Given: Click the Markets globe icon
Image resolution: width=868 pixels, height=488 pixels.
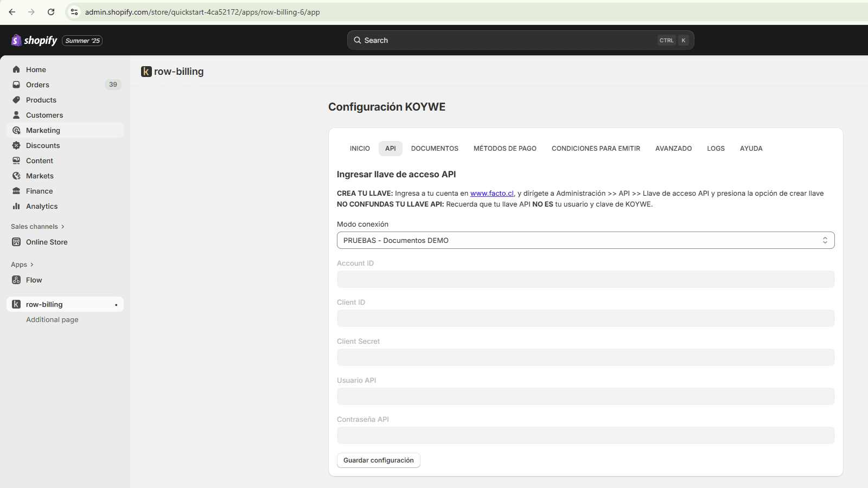Looking at the screenshot, I should (16, 176).
